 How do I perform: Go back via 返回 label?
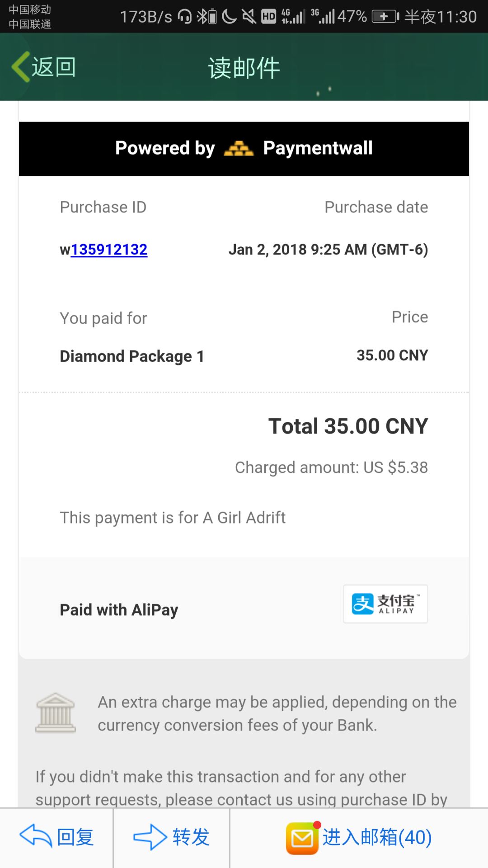(53, 67)
